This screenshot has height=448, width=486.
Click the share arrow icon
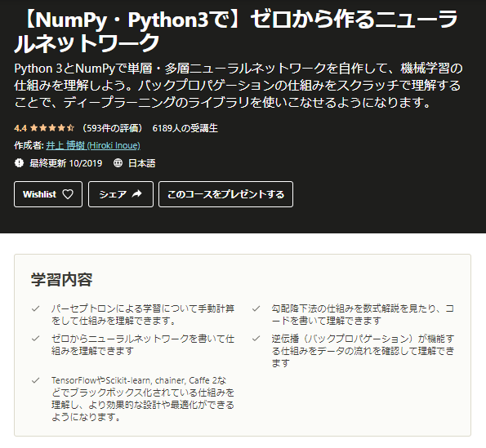pos(136,194)
